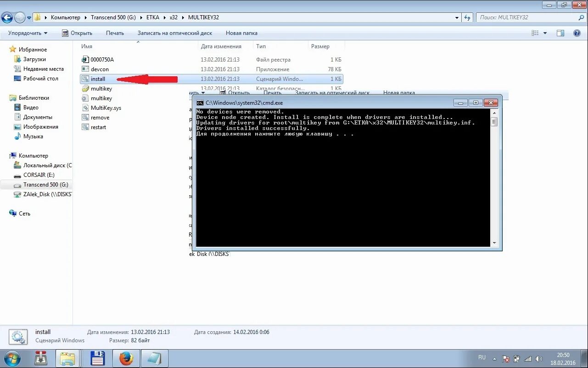Navigate to Компьютер in the breadcrumb
588x368 pixels.
pos(66,17)
